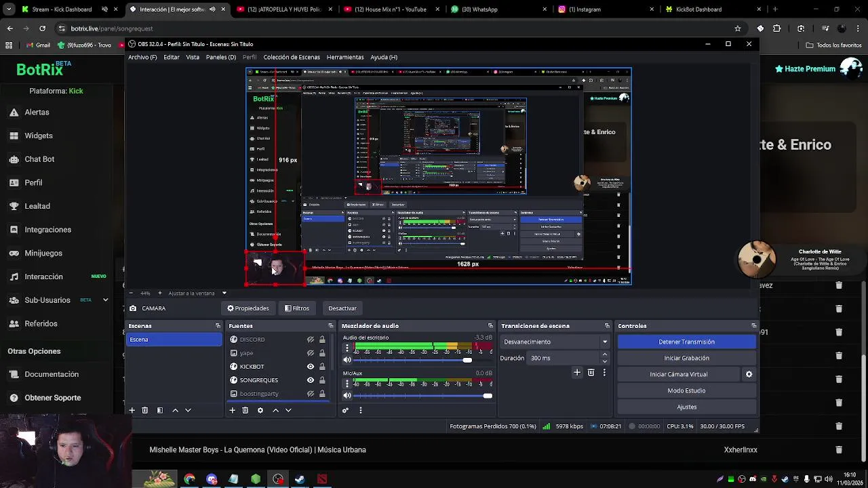Image resolution: width=868 pixels, height=488 pixels.
Task: Show the yape source via its eye icon
Action: 311,353
